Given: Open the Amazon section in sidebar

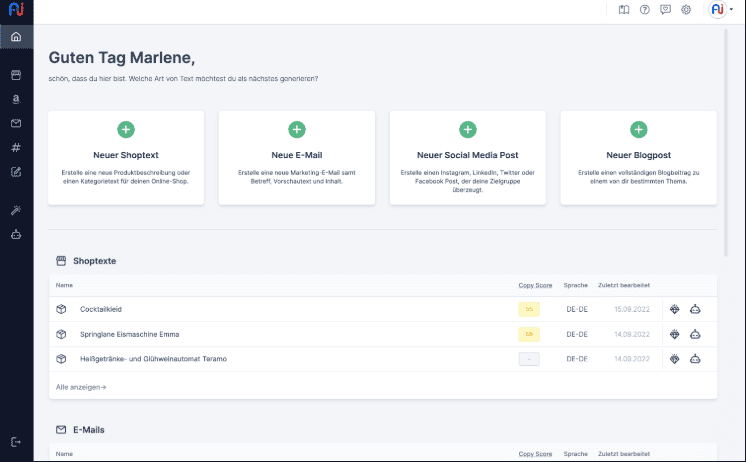Looking at the screenshot, I should click(x=16, y=99).
